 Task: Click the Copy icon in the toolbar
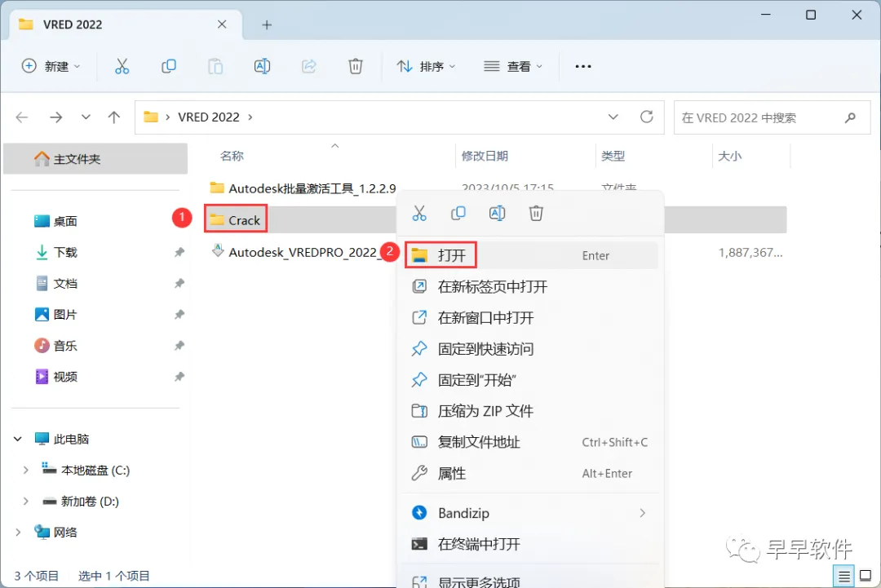[x=169, y=66]
